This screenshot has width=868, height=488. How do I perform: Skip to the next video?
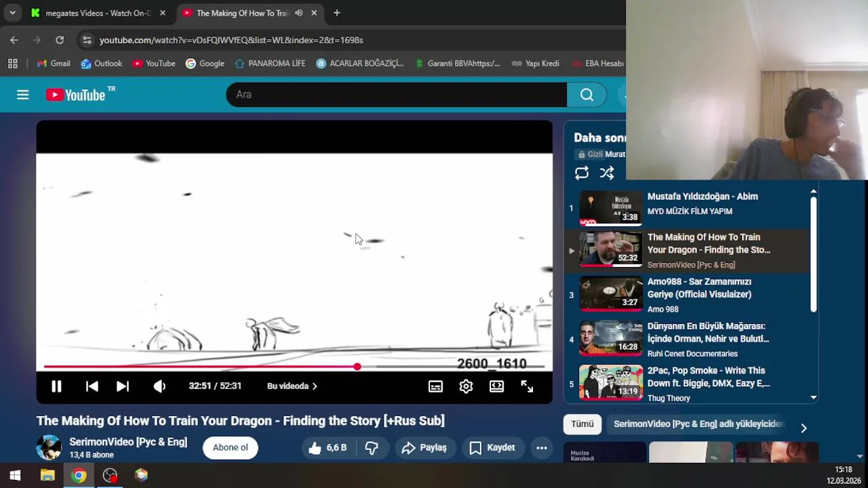123,386
